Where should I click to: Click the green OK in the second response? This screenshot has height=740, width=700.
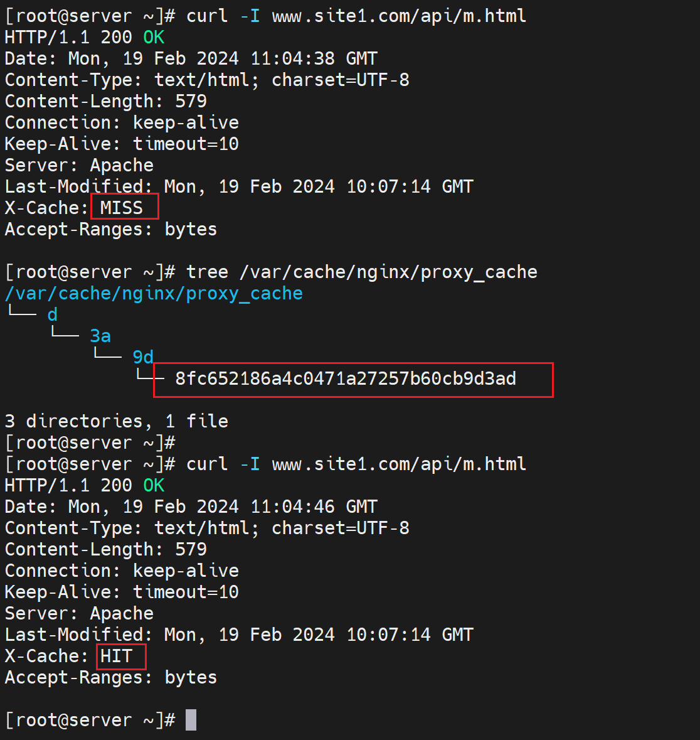click(154, 485)
